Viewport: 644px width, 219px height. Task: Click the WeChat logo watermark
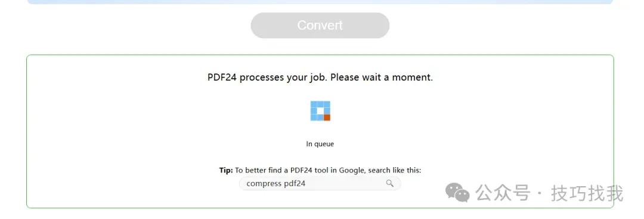tap(457, 192)
